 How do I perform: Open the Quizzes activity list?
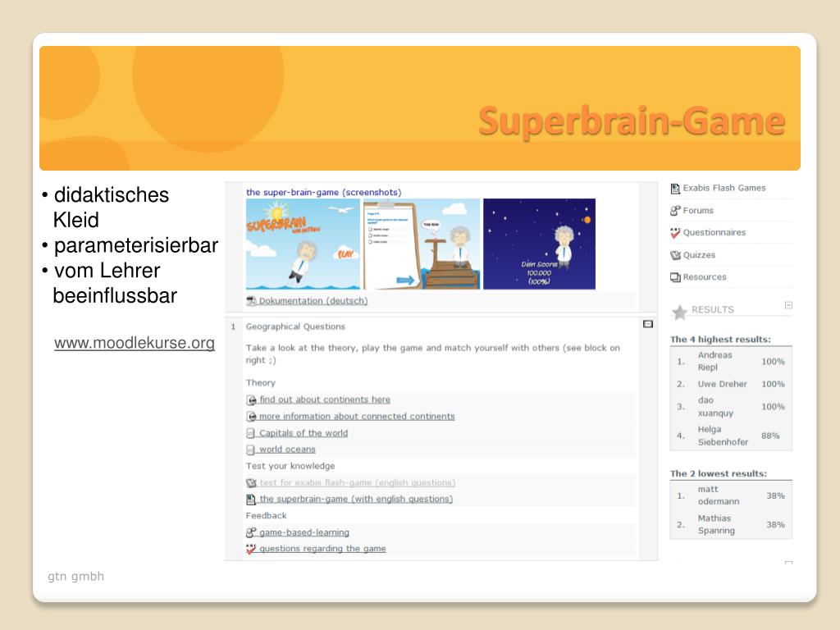(x=699, y=255)
